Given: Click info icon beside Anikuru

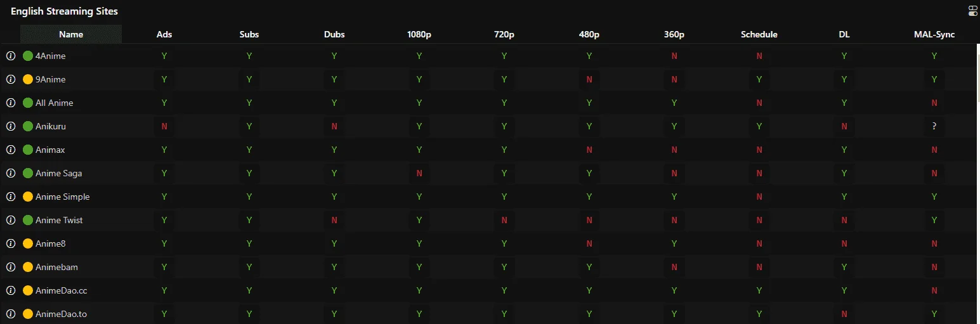Looking at the screenshot, I should coord(10,126).
